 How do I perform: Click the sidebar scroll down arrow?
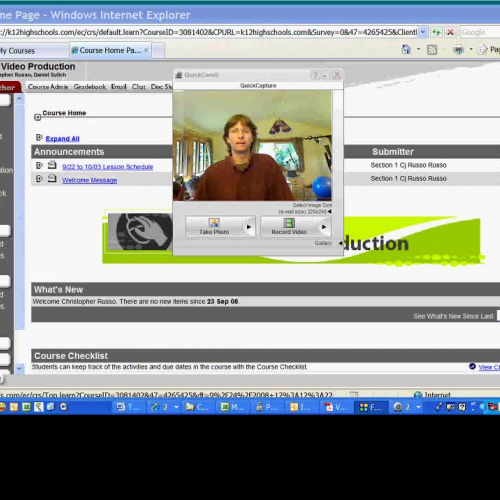click(19, 368)
